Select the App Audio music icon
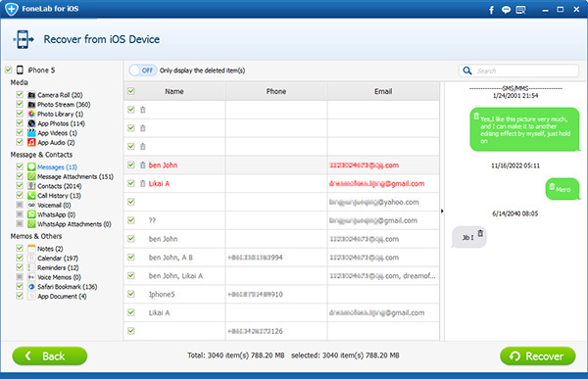Screen dimensions: 588x379 tap(31, 142)
